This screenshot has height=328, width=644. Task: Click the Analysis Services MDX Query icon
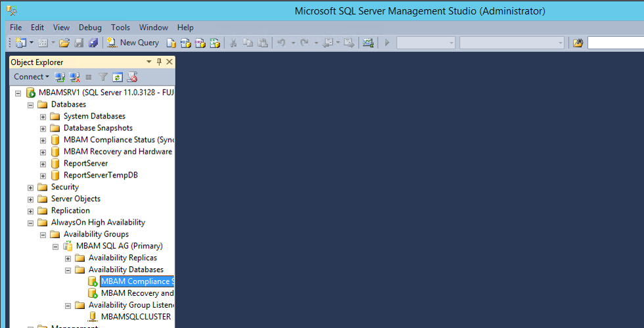pos(185,43)
